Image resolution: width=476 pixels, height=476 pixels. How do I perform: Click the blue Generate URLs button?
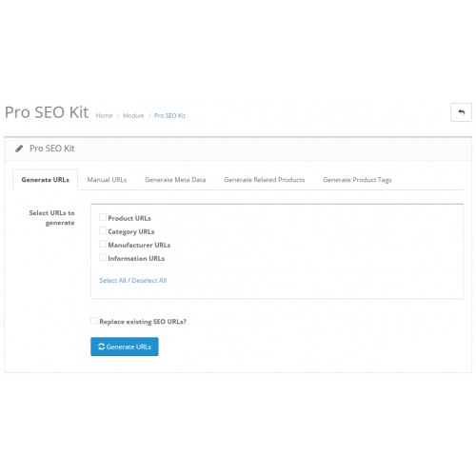coord(125,347)
